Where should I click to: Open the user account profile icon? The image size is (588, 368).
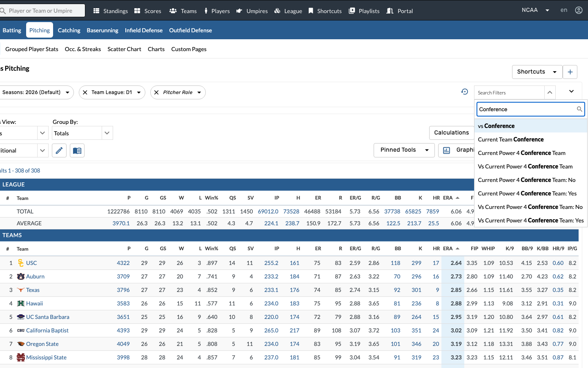click(579, 10)
